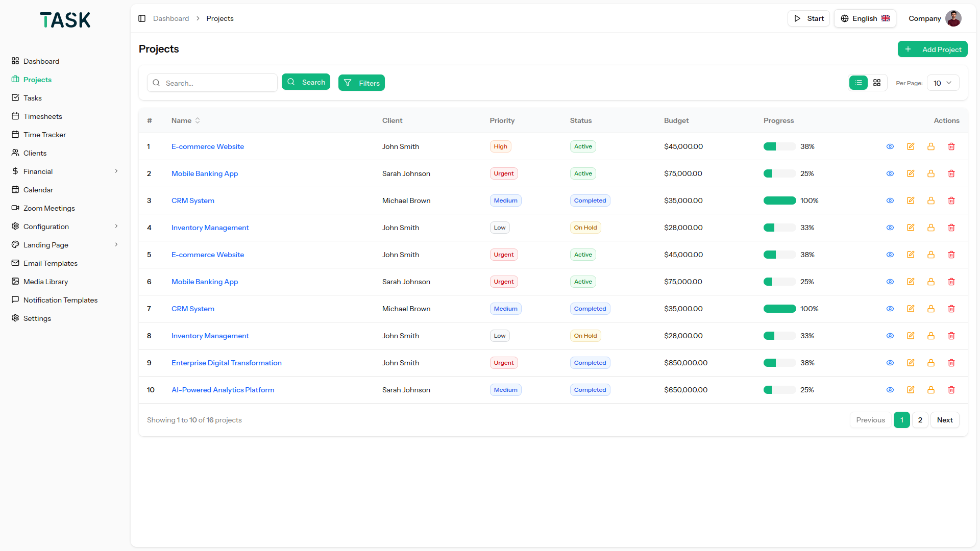Open the Per Page dropdown
The width and height of the screenshot is (980, 551).
tap(942, 83)
